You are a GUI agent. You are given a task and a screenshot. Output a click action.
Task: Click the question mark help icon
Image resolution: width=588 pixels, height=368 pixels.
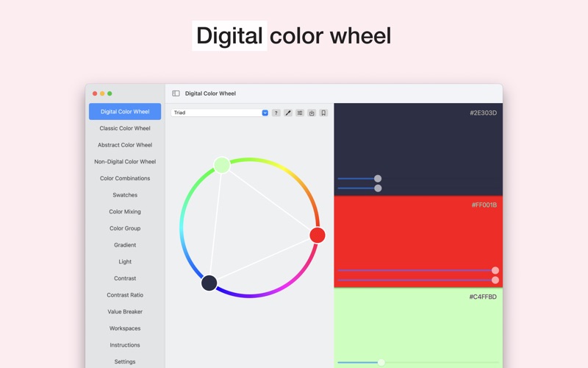pyautogui.click(x=276, y=113)
